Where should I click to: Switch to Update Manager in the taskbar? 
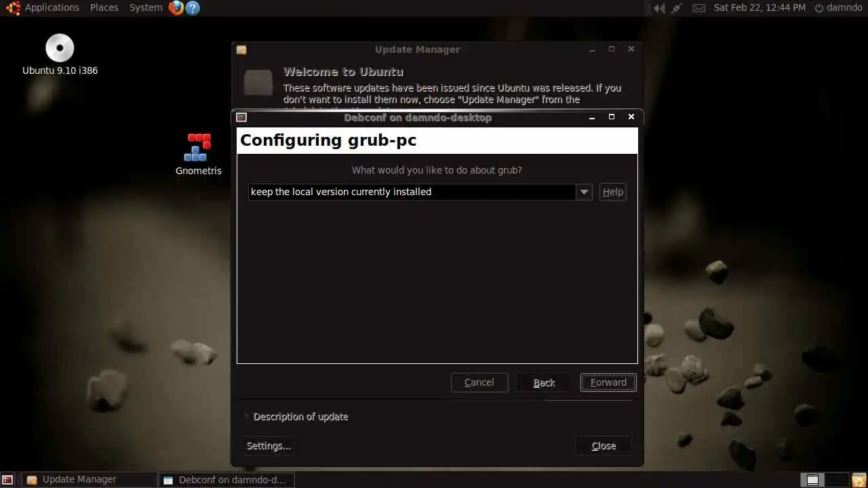tap(90, 480)
